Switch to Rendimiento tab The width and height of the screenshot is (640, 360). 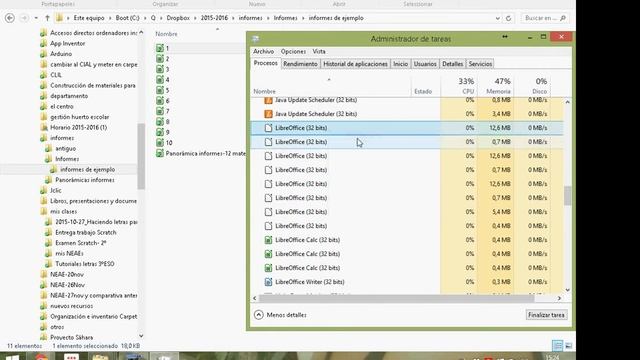[x=300, y=64]
